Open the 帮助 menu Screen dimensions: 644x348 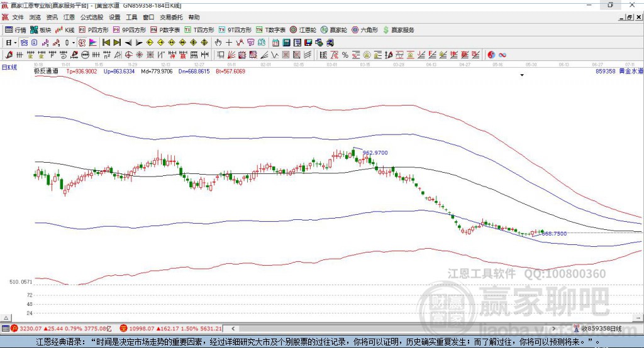pyautogui.click(x=194, y=17)
